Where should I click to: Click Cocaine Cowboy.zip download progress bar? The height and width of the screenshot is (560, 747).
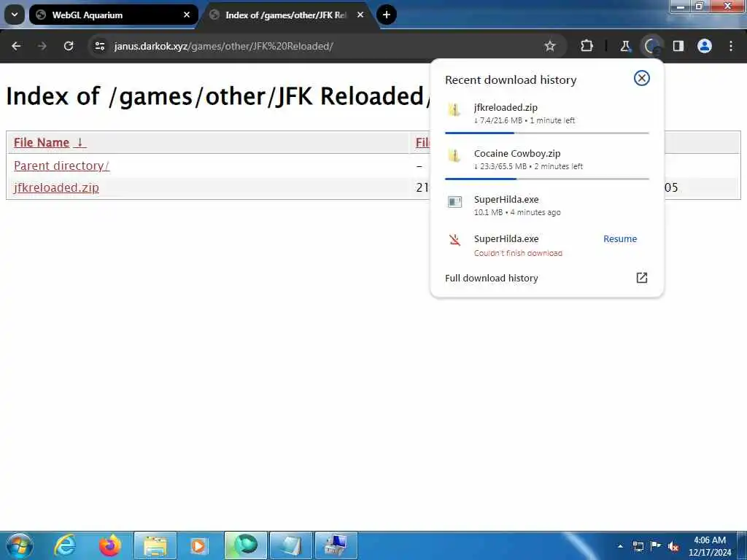pyautogui.click(x=547, y=179)
